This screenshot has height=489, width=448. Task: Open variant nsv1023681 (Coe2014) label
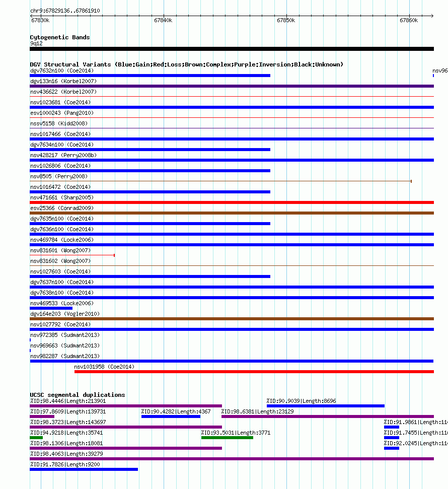point(60,102)
